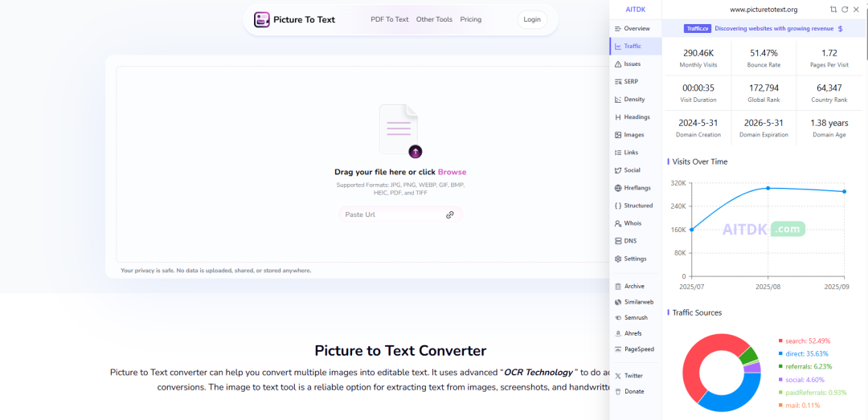Click the 2025/08 data point on the chart

(x=768, y=188)
